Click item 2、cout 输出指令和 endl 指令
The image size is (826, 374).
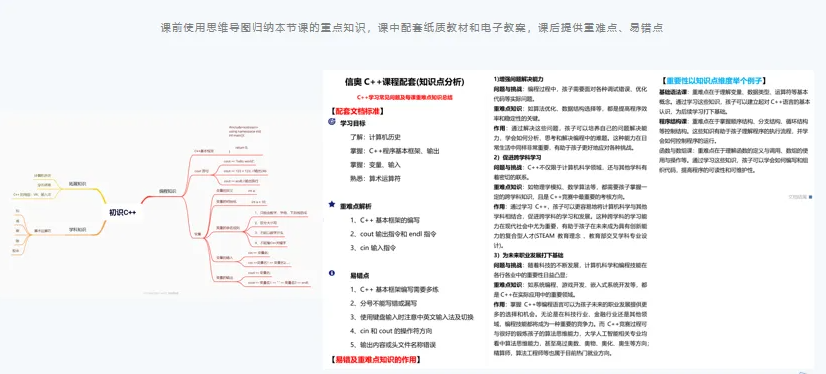click(394, 234)
